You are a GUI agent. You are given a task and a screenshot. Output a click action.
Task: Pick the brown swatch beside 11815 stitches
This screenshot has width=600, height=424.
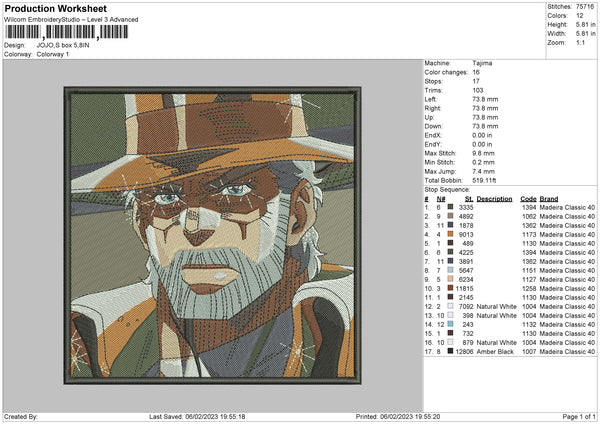451,288
